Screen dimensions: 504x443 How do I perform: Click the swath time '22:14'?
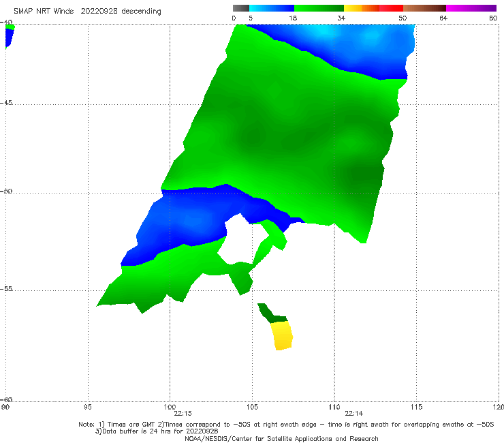click(x=354, y=414)
